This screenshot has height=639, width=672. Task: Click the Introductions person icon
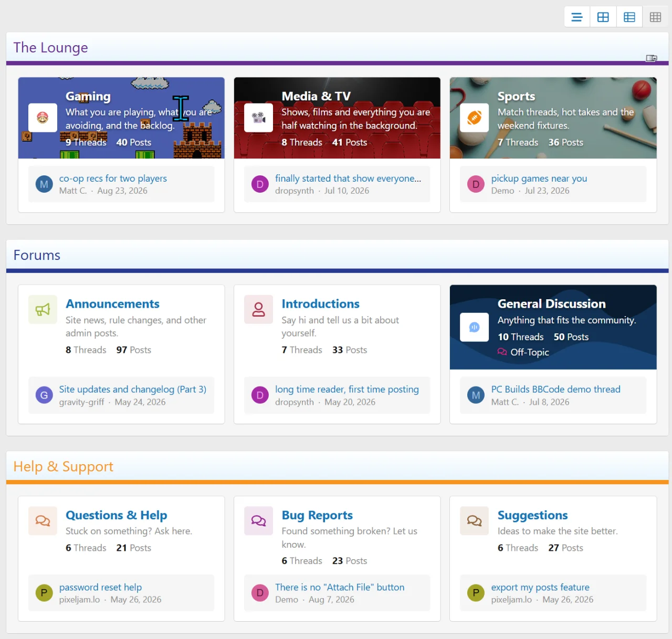coord(259,310)
